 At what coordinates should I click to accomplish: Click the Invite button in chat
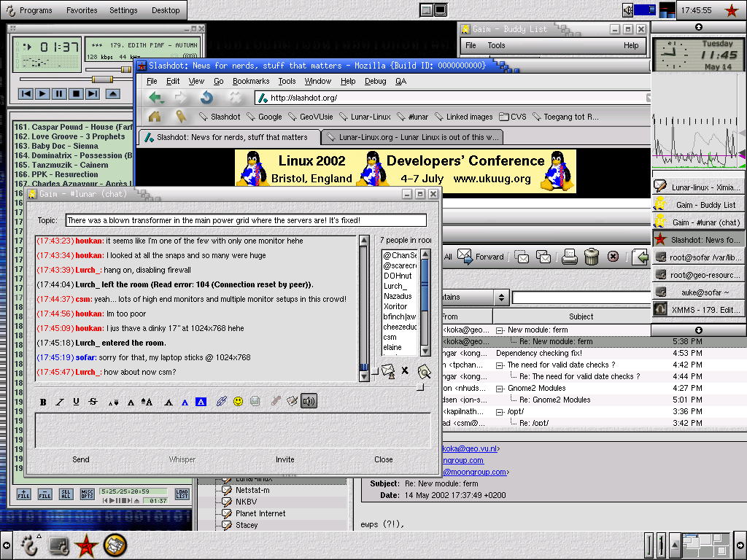(x=285, y=459)
